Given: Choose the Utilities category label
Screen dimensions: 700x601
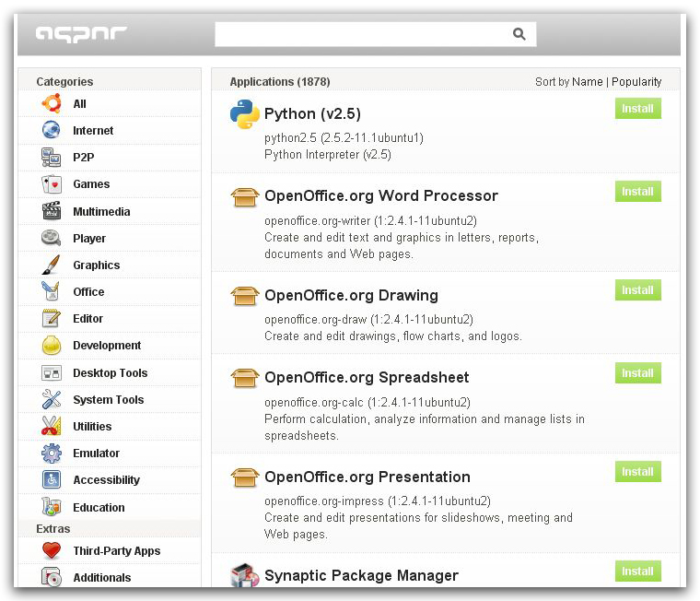Looking at the screenshot, I should coord(92,427).
